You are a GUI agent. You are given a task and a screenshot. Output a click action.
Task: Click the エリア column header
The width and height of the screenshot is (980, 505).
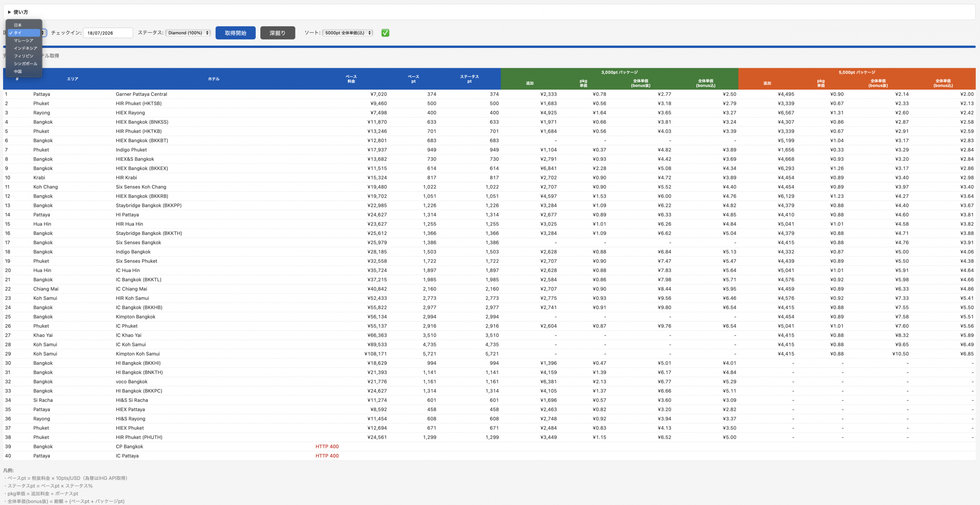point(73,79)
